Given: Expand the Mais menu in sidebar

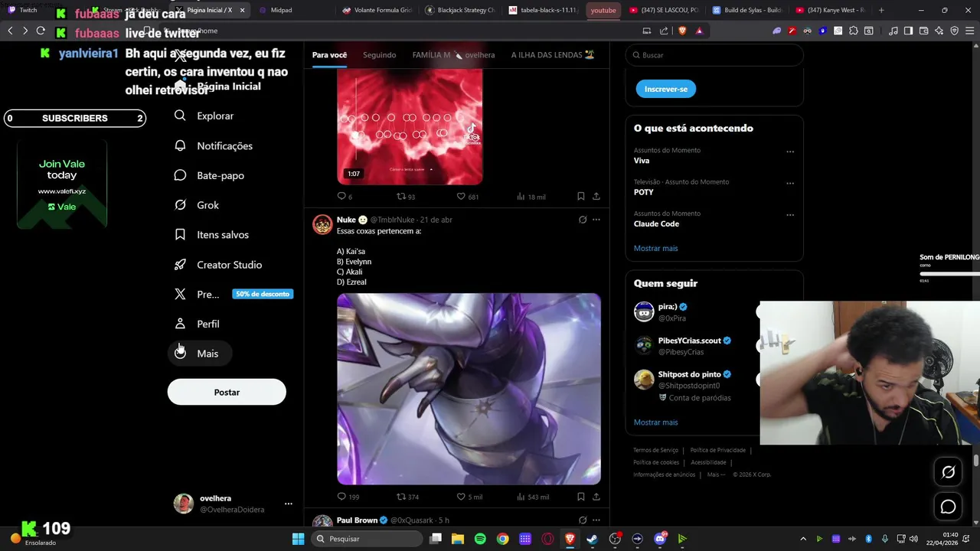Looking at the screenshot, I should [199, 354].
